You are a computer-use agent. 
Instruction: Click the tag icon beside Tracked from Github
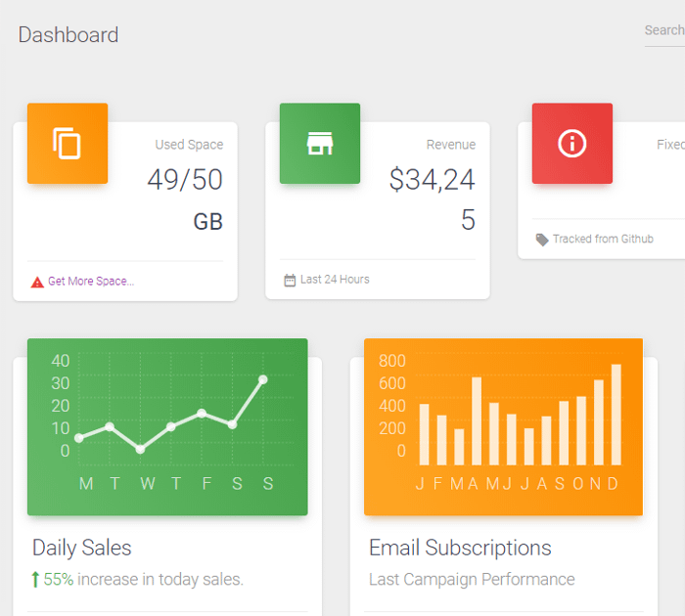[542, 240]
